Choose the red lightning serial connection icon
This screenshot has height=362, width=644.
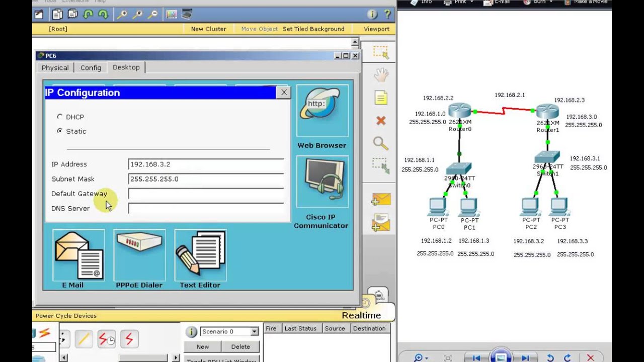[x=129, y=339]
